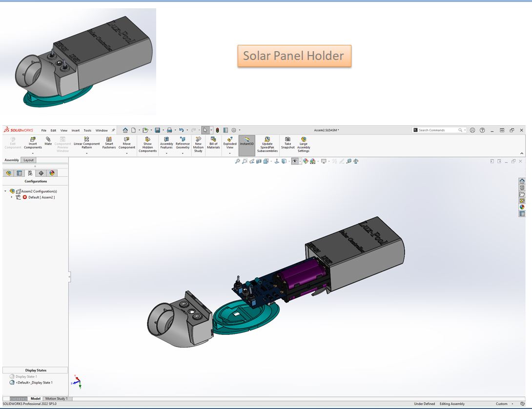Screen dimensions: 532x409
Task: Expand the Default [Assem2] configuration node
Action: [12, 197]
